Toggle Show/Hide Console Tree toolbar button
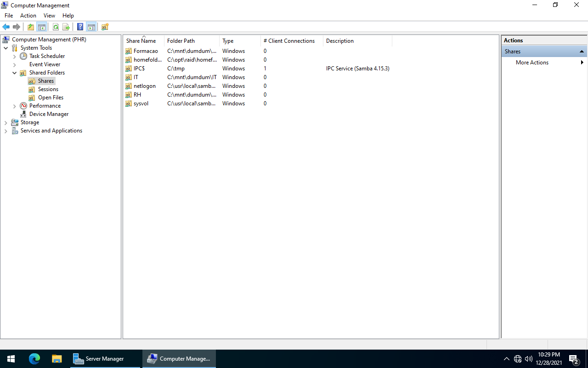 click(x=42, y=27)
